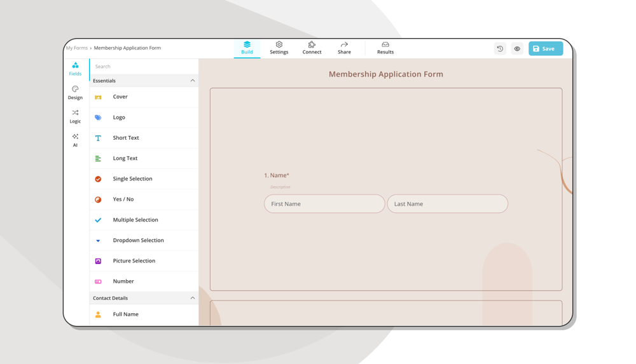Viewport: 636px width, 364px height.
Task: Collapse the Essentials section
Action: click(193, 81)
